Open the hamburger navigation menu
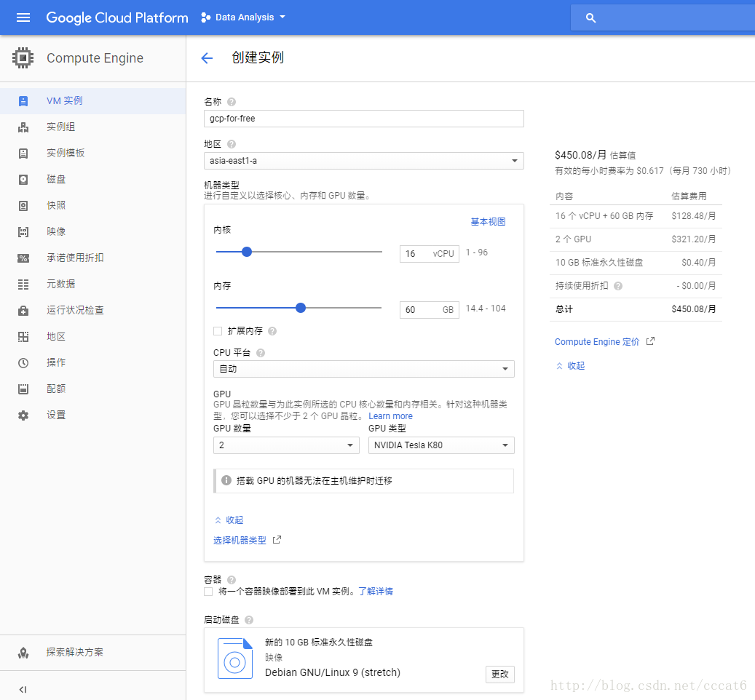755x700 pixels. 23,17
